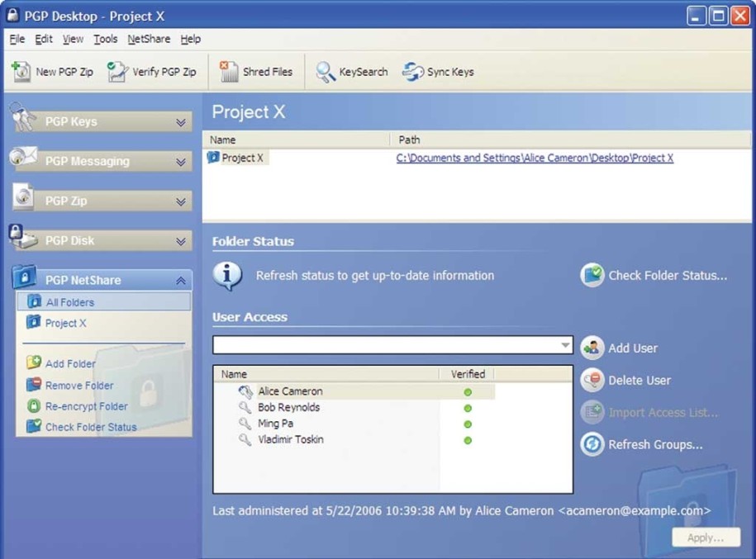Click the Check Folder Status... label on right
The height and width of the screenshot is (559, 756).
click(x=668, y=275)
